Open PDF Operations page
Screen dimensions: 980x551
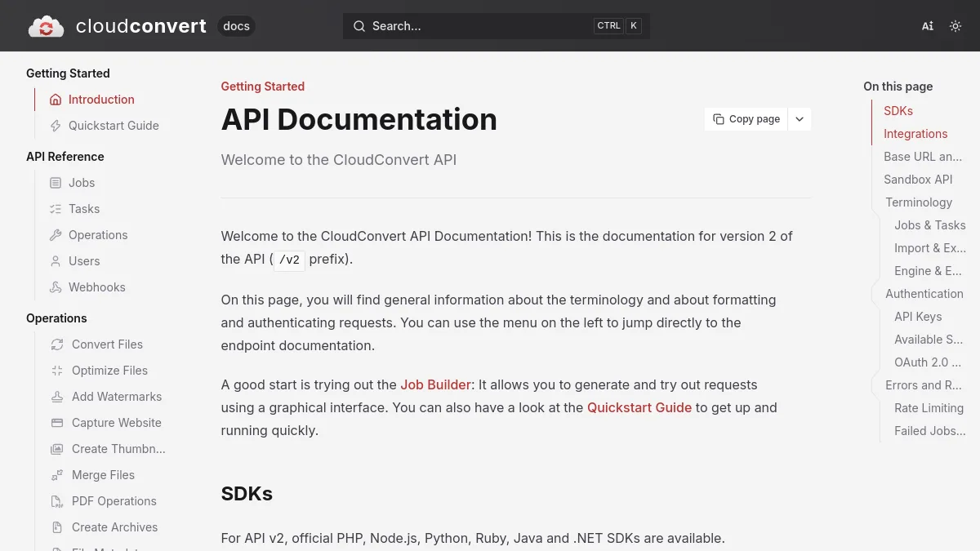[114, 501]
